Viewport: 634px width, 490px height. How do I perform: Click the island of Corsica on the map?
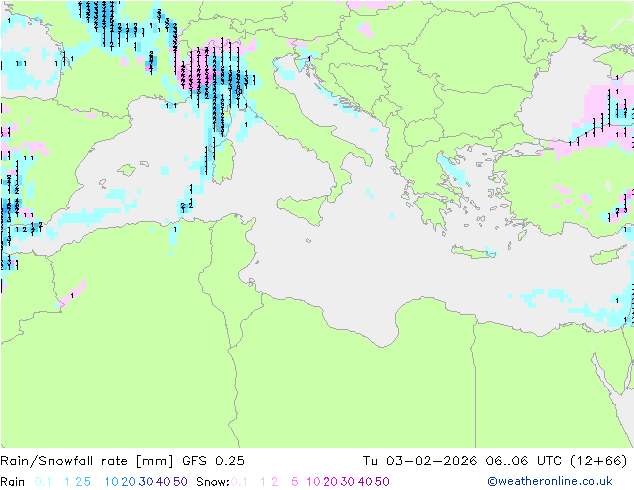pyautogui.click(x=223, y=119)
